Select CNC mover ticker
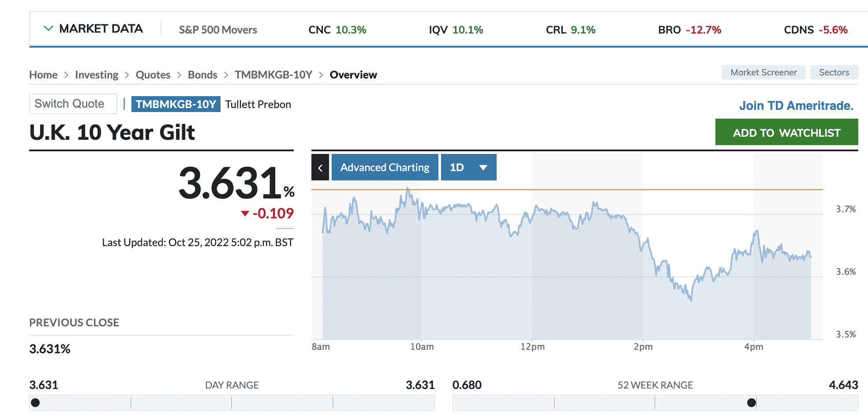868x419 pixels. pyautogui.click(x=337, y=30)
